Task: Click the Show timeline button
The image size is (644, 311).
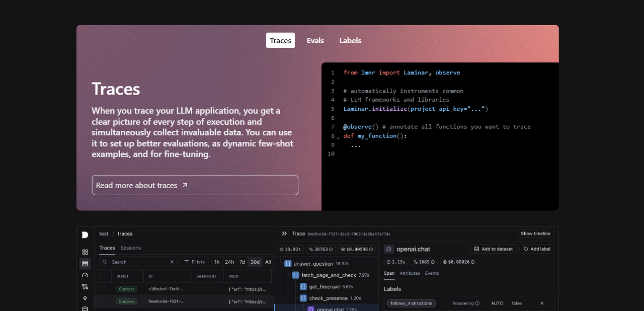Action: pyautogui.click(x=535, y=234)
